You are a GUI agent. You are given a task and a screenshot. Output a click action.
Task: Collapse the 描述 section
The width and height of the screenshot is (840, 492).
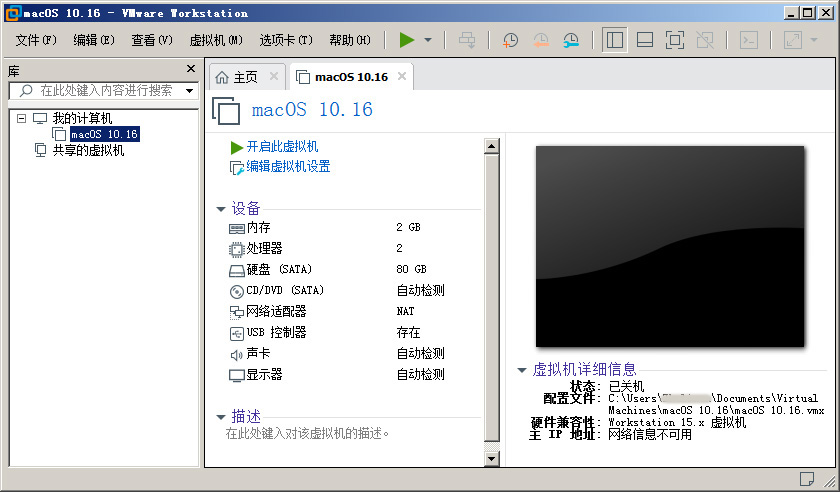click(x=221, y=417)
